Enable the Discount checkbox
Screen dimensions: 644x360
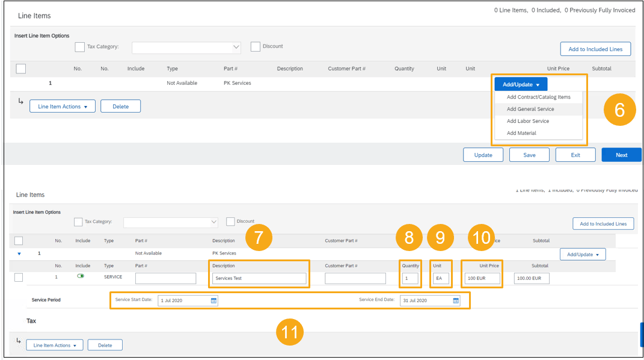point(255,46)
